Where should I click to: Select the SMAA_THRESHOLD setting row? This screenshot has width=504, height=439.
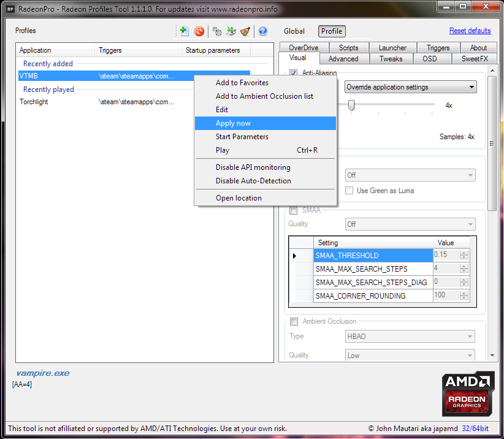373,255
